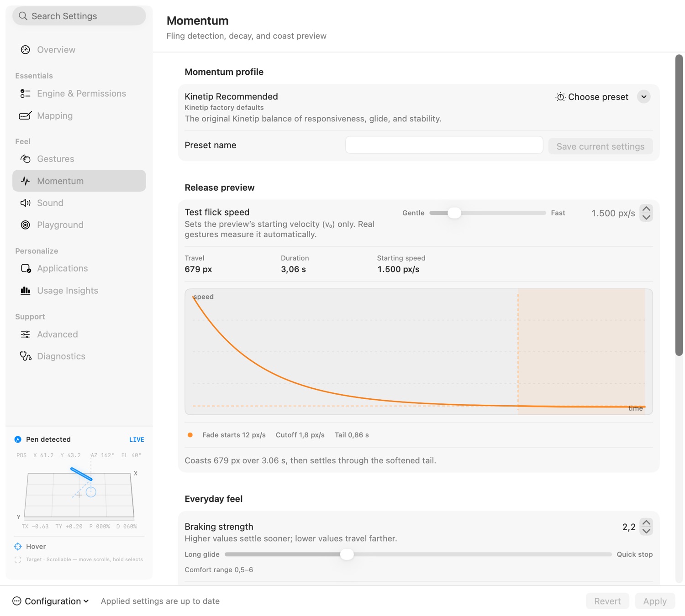Open Diagnostics page
Screen dimensions: 685x616
pos(79,356)
